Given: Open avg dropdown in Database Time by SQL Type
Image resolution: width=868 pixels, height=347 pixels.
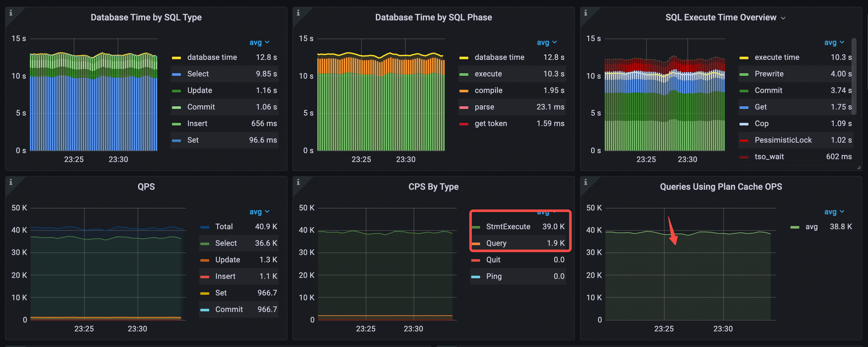Looking at the screenshot, I should 259,42.
